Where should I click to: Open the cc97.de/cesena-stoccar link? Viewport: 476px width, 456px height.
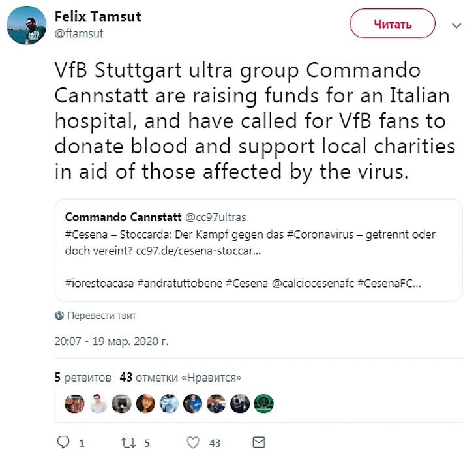point(198,251)
